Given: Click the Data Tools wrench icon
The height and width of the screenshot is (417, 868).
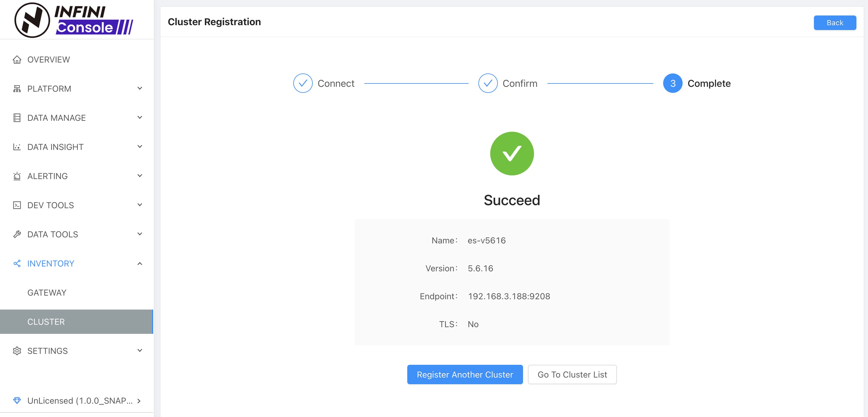Looking at the screenshot, I should pyautogui.click(x=17, y=234).
